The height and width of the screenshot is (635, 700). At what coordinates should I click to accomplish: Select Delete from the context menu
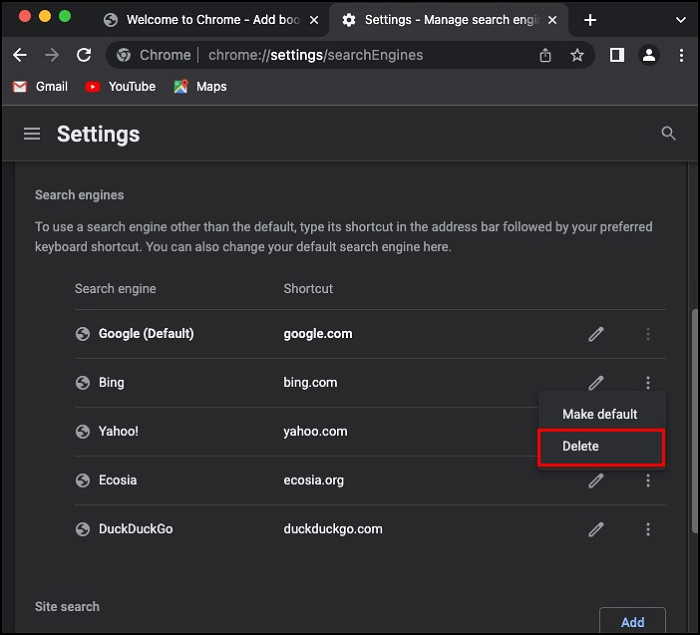pyautogui.click(x=600, y=446)
